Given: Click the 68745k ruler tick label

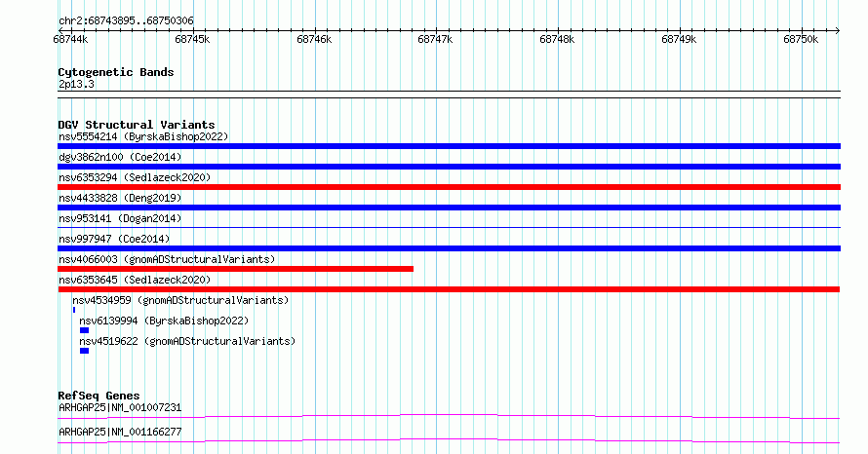Looking at the screenshot, I should [192, 39].
